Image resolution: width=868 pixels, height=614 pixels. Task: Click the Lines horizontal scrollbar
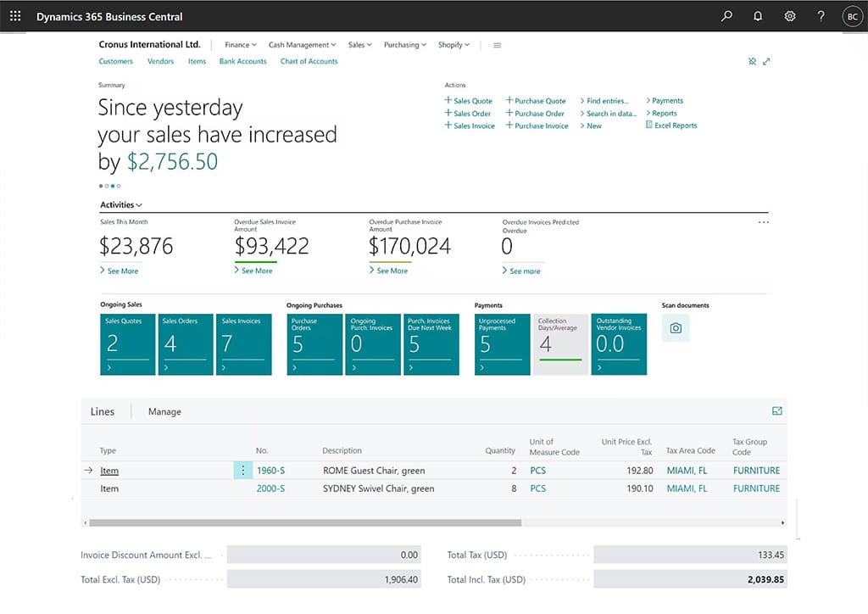click(x=305, y=522)
